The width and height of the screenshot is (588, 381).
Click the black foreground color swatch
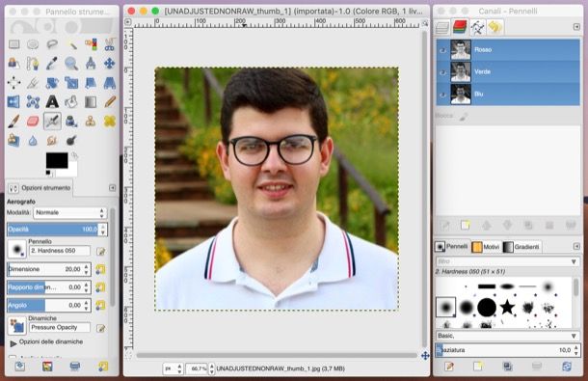(x=57, y=160)
